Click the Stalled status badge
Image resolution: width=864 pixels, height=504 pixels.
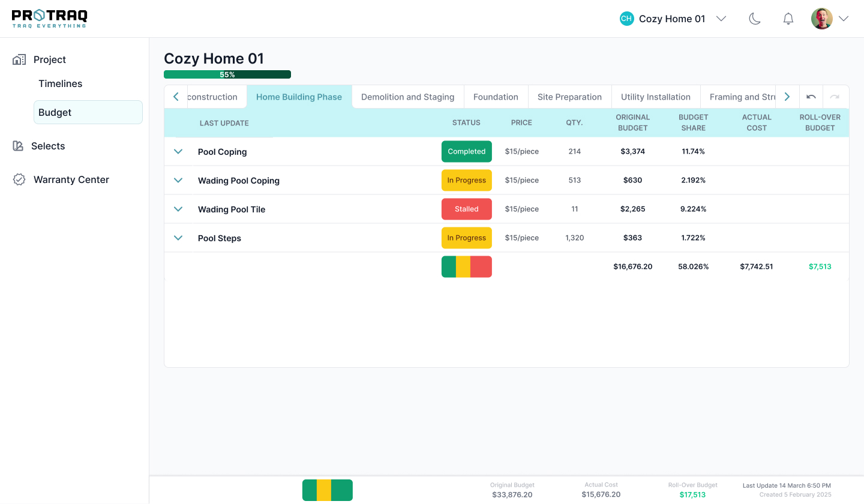pos(466,209)
